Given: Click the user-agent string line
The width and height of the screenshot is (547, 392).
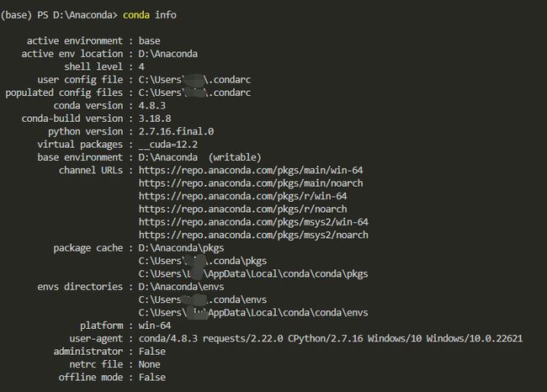Looking at the screenshot, I should (x=331, y=338).
